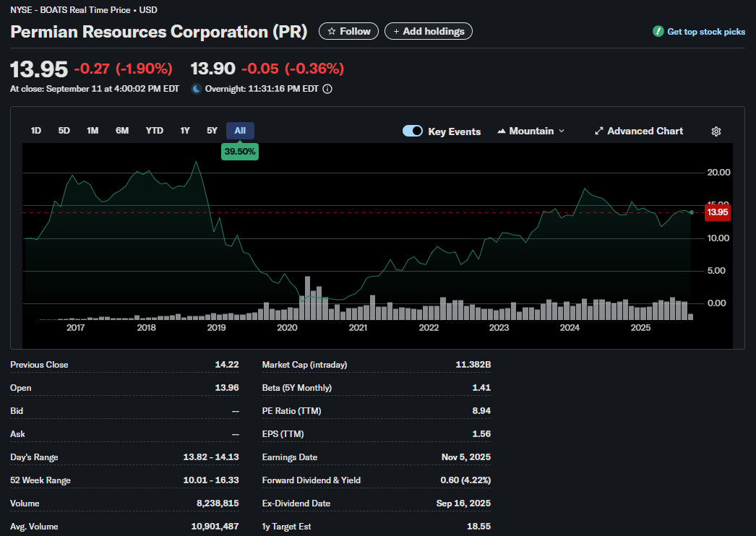This screenshot has height=536, width=756.
Task: Click the Permian Resources Corporation (PR) title
Action: (x=158, y=32)
